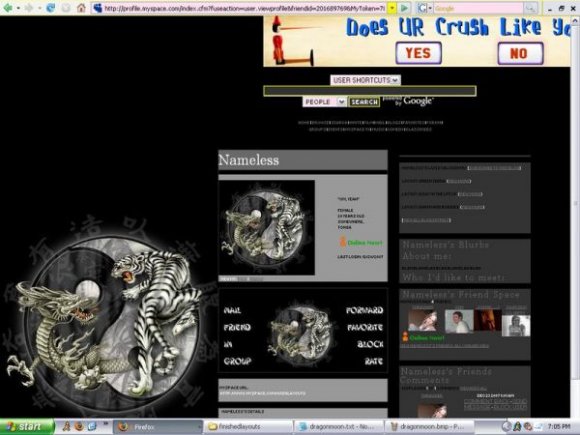Expand the quick launch overflow chevron
Image resolution: width=580 pixels, height=435 pixels.
click(105, 424)
